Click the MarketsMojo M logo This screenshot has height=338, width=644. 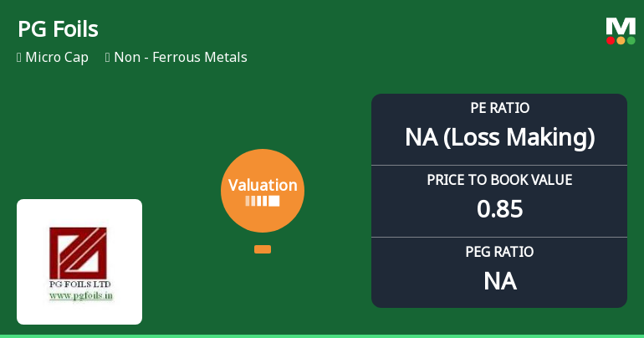click(621, 26)
